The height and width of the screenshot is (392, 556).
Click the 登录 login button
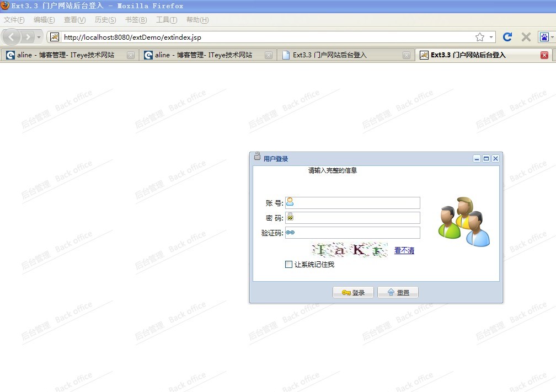[x=353, y=292]
